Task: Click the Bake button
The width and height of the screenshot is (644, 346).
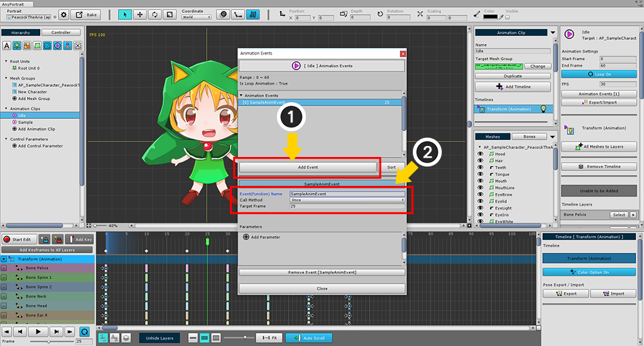Action: (86, 15)
